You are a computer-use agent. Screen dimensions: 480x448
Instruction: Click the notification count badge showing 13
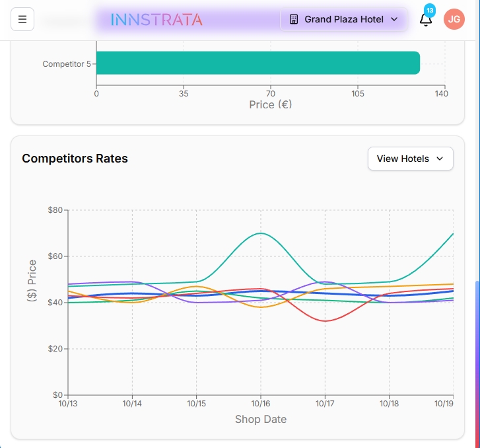(430, 10)
